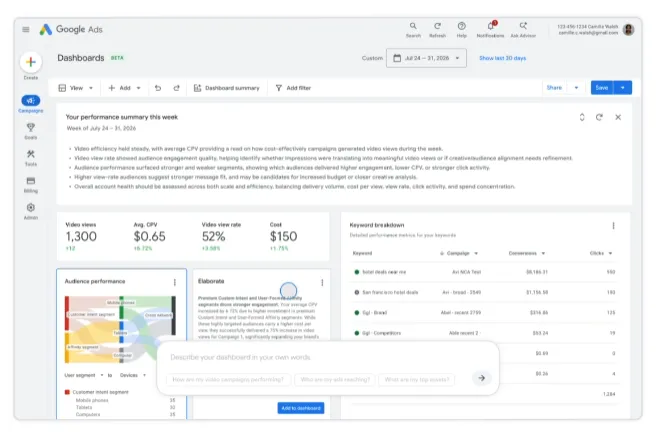Image resolution: width=663 pixels, height=441 pixels.
Task: Open Ask Advisor
Action: [523, 30]
